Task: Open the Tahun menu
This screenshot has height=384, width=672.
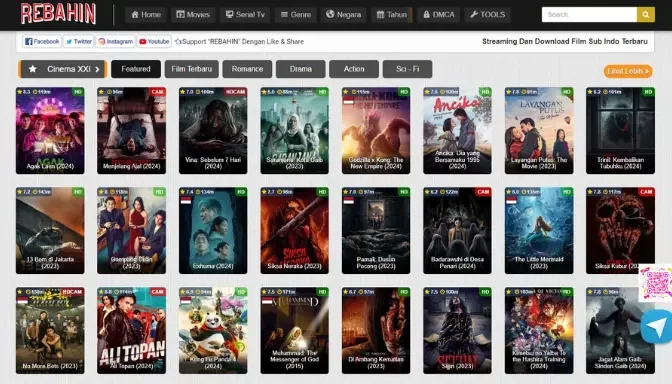Action: coord(392,15)
